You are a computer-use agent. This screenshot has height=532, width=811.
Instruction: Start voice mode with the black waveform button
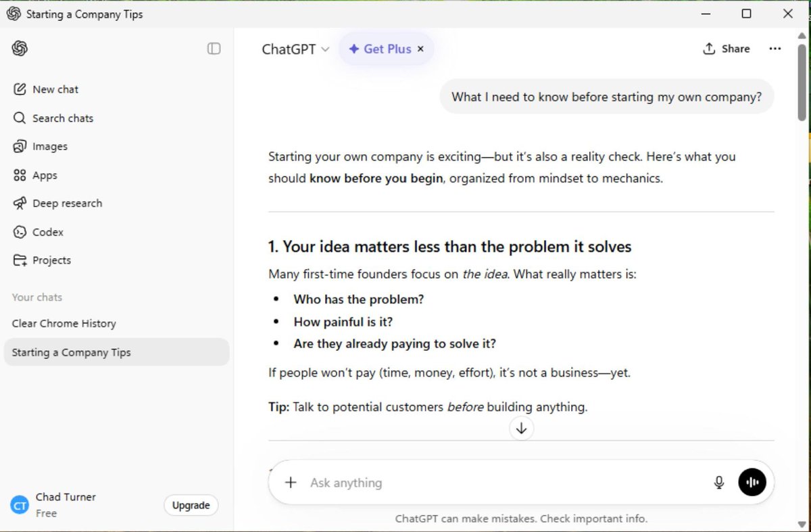click(x=752, y=483)
